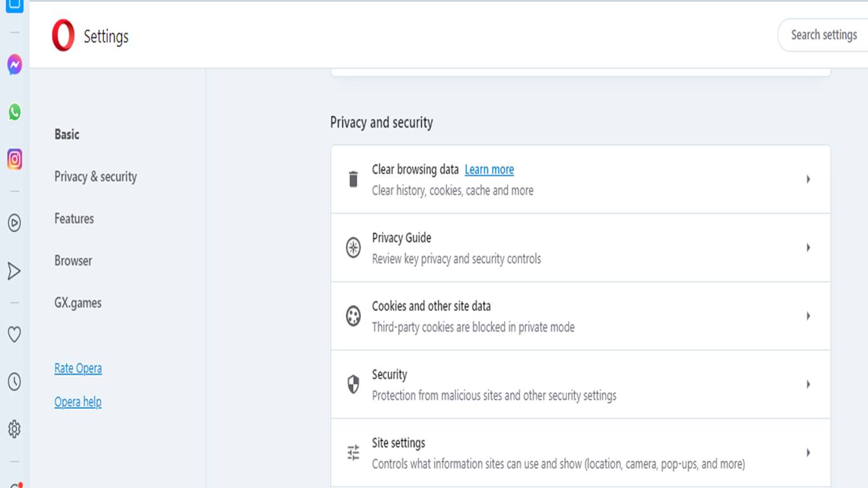
Task: Open History clock icon in sidebar
Action: (x=14, y=382)
